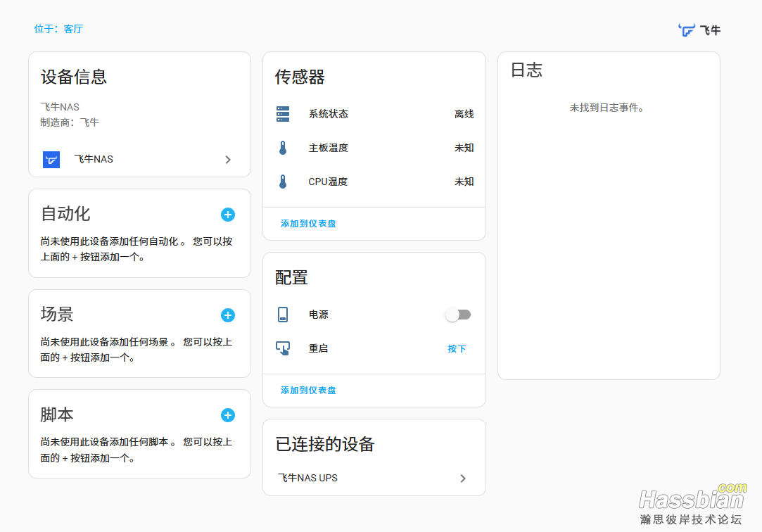Click 按下 to restart the device
The width and height of the screenshot is (762, 532).
click(457, 349)
